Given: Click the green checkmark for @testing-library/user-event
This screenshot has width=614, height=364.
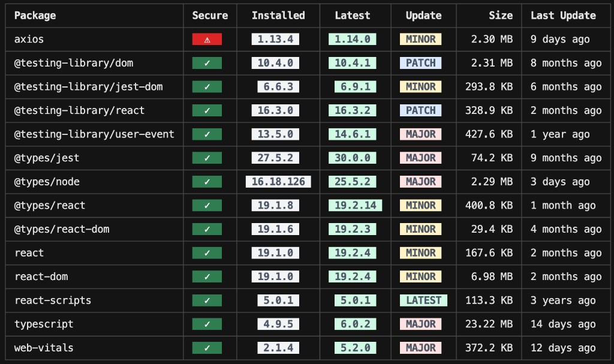Looking at the screenshot, I should [207, 134].
